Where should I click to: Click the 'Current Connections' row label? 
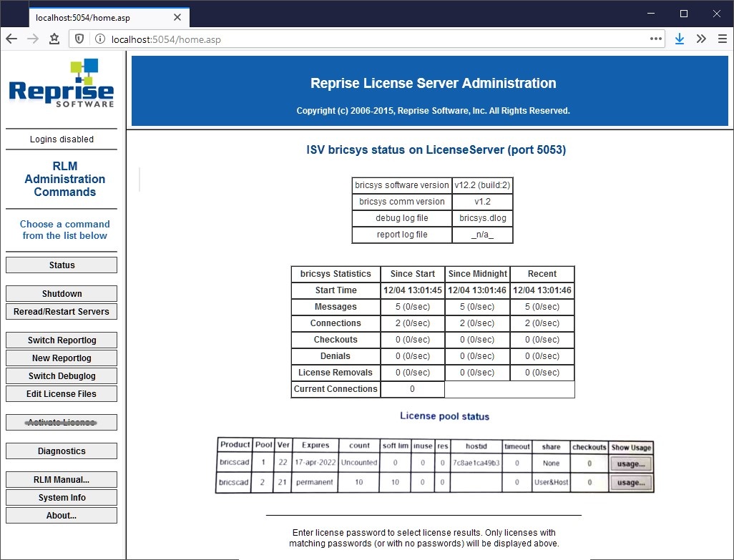click(x=336, y=389)
